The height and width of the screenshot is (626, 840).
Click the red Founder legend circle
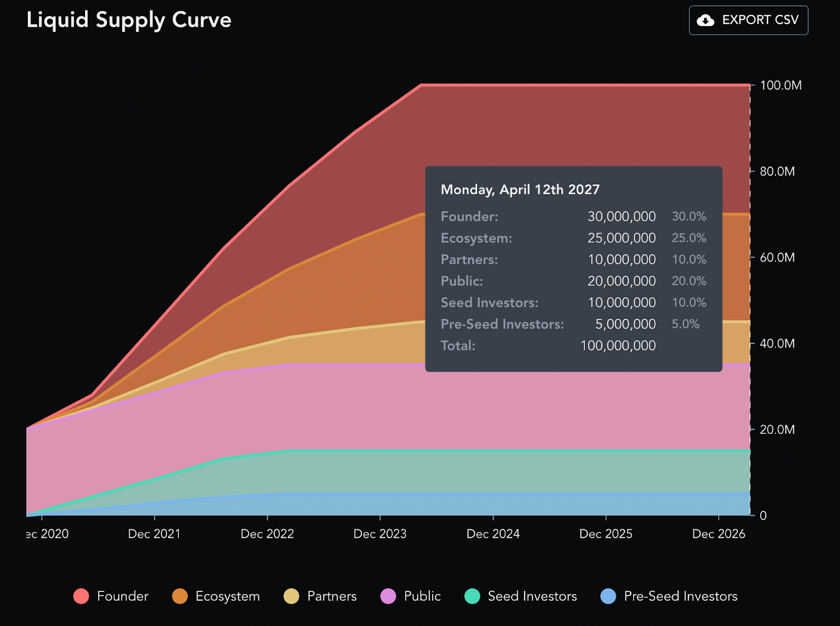(x=81, y=596)
